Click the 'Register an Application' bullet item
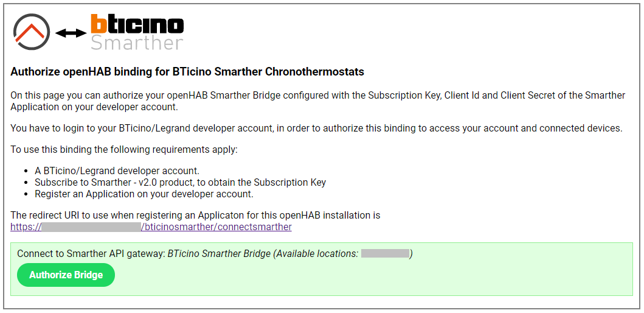This screenshot has width=644, height=313. point(144,194)
